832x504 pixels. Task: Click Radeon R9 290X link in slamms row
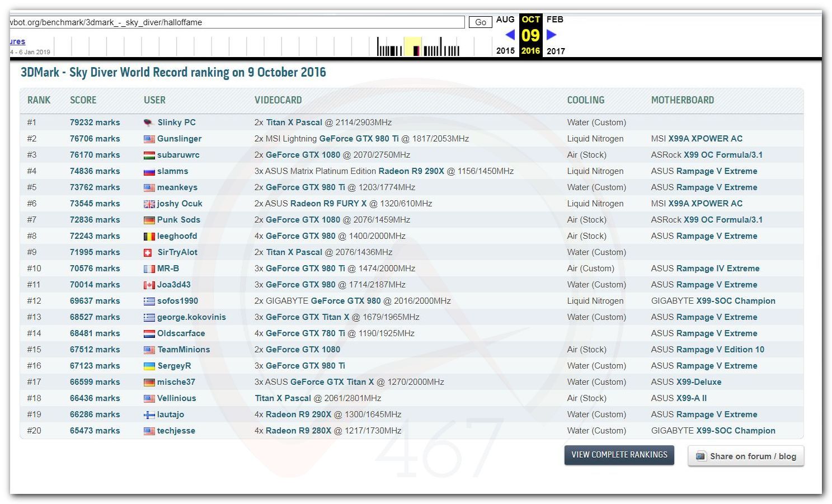pyautogui.click(x=411, y=171)
